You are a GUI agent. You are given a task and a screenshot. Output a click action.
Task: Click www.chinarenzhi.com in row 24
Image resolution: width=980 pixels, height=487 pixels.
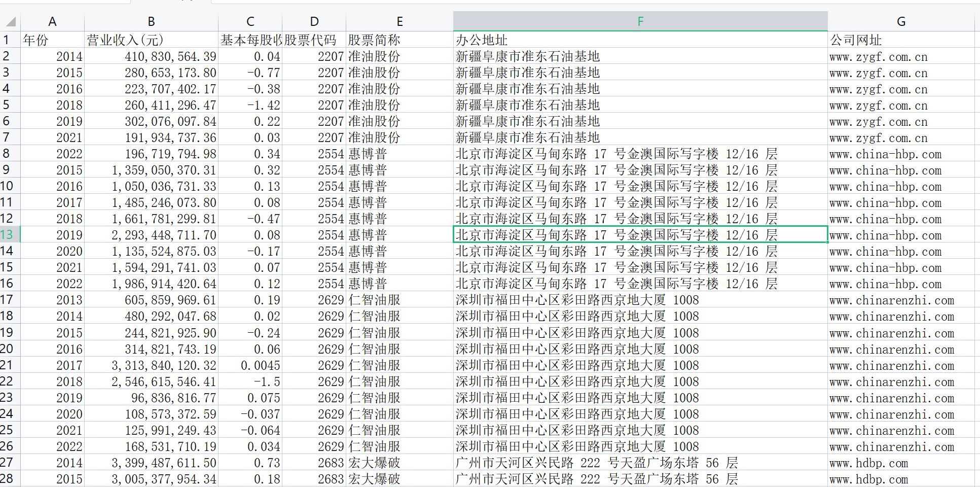click(901, 414)
